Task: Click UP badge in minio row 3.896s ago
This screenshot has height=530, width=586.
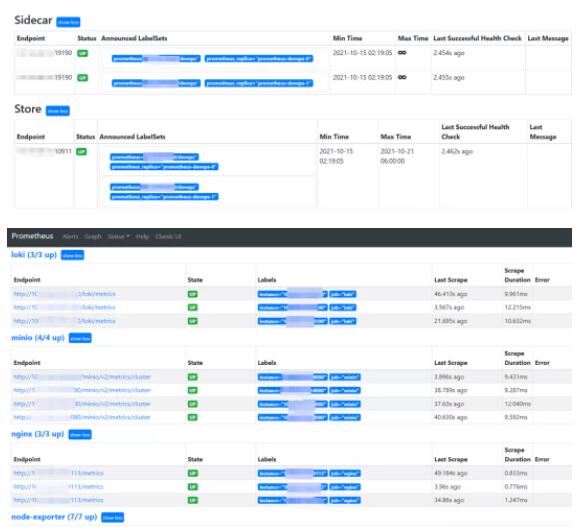Action: tap(192, 377)
